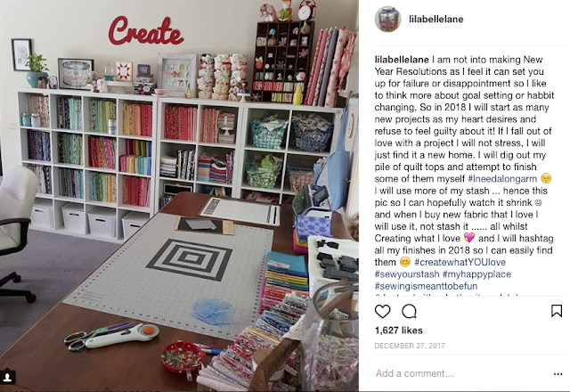The width and height of the screenshot is (570, 392).
Task: Click the red Create sign in photo
Action: point(146,30)
